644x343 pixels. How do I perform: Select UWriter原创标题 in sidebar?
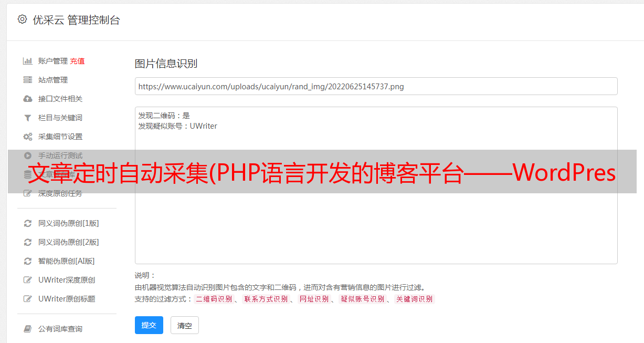coord(67,299)
